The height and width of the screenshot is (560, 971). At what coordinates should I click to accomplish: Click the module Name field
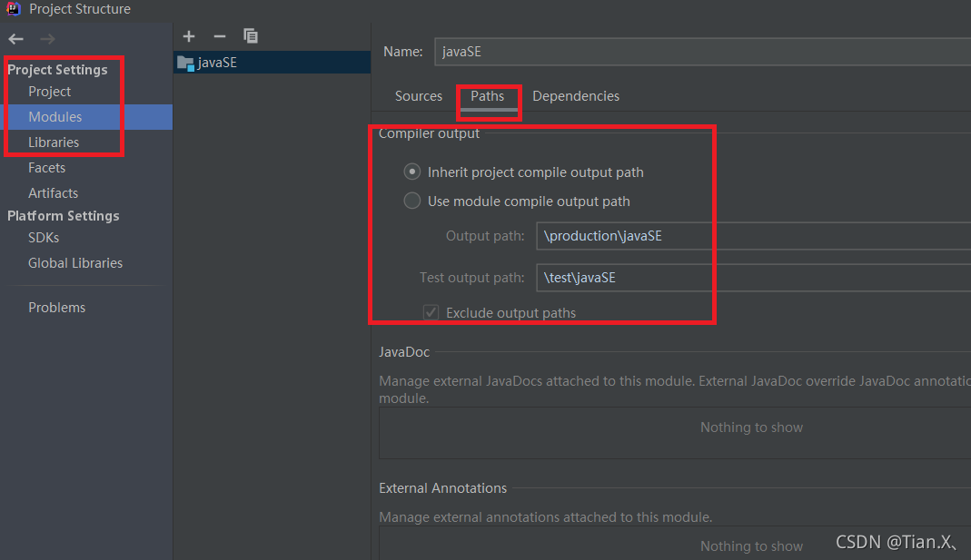click(x=702, y=52)
